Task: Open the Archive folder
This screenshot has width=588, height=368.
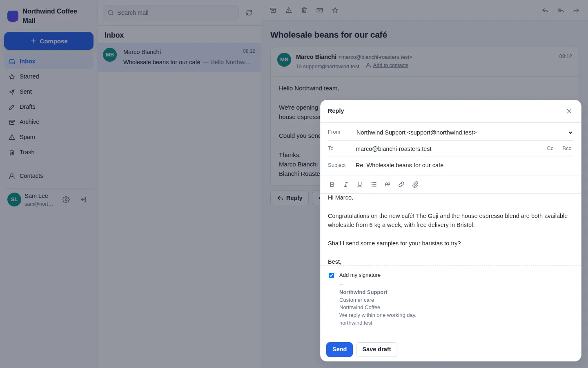Action: 49,122
